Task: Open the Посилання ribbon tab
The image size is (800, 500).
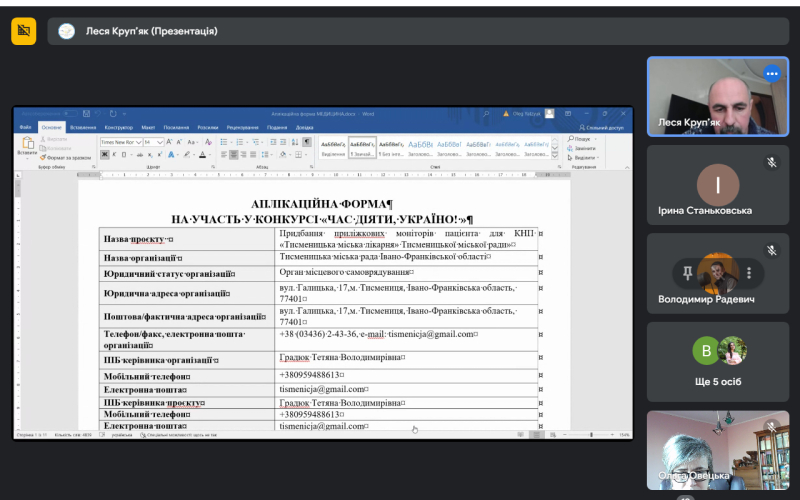Action: [176, 128]
